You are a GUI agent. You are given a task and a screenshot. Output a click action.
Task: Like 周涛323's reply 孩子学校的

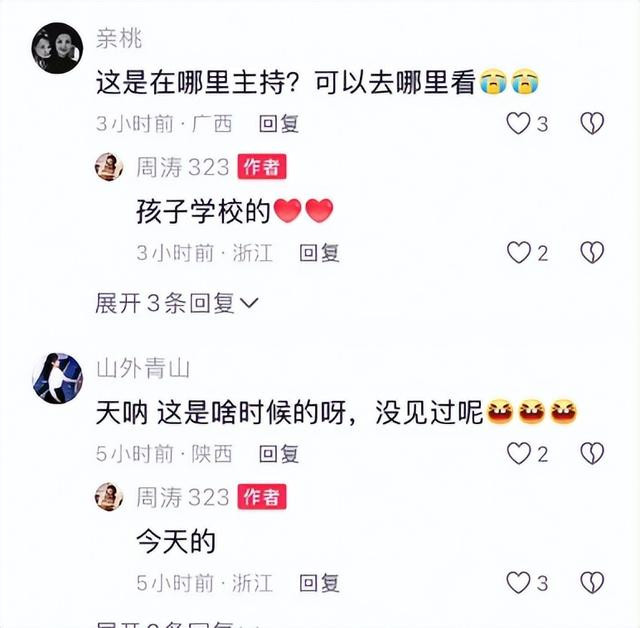point(518,253)
